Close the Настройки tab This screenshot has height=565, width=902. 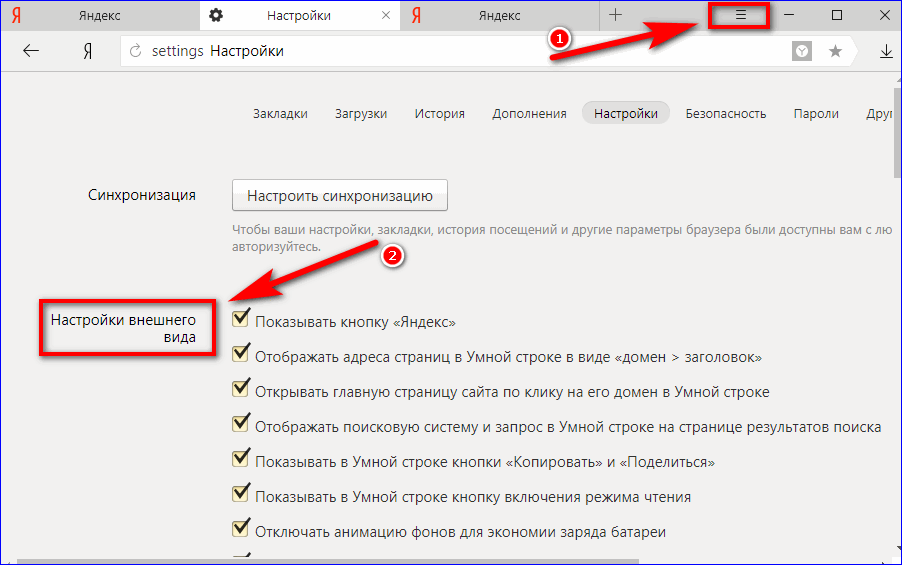click(386, 16)
